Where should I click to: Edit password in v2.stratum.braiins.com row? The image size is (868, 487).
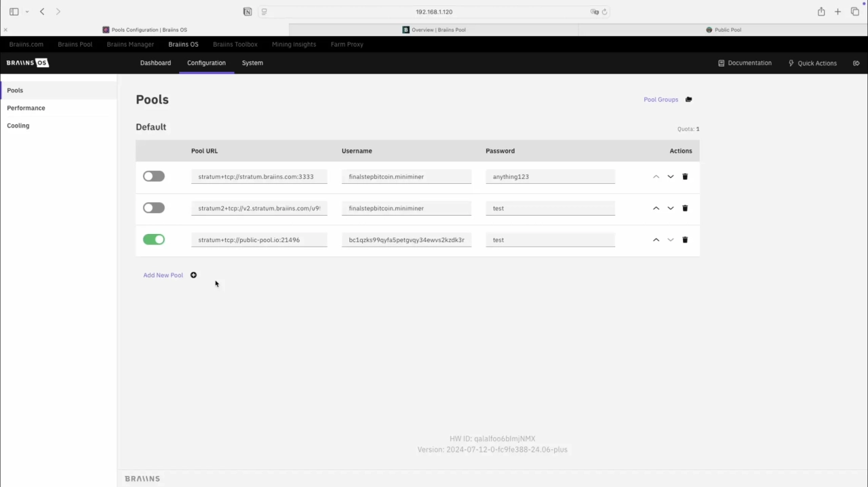(550, 208)
